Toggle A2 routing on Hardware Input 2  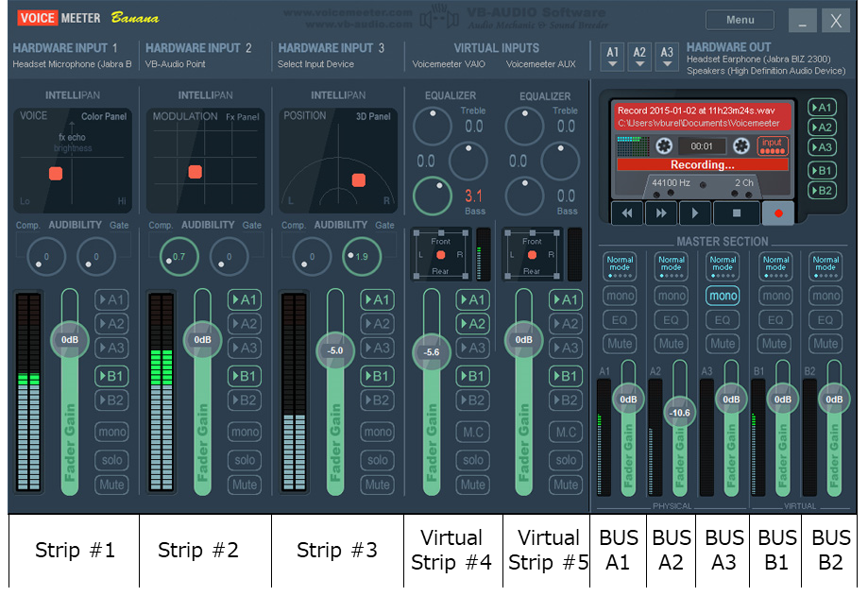(x=245, y=324)
